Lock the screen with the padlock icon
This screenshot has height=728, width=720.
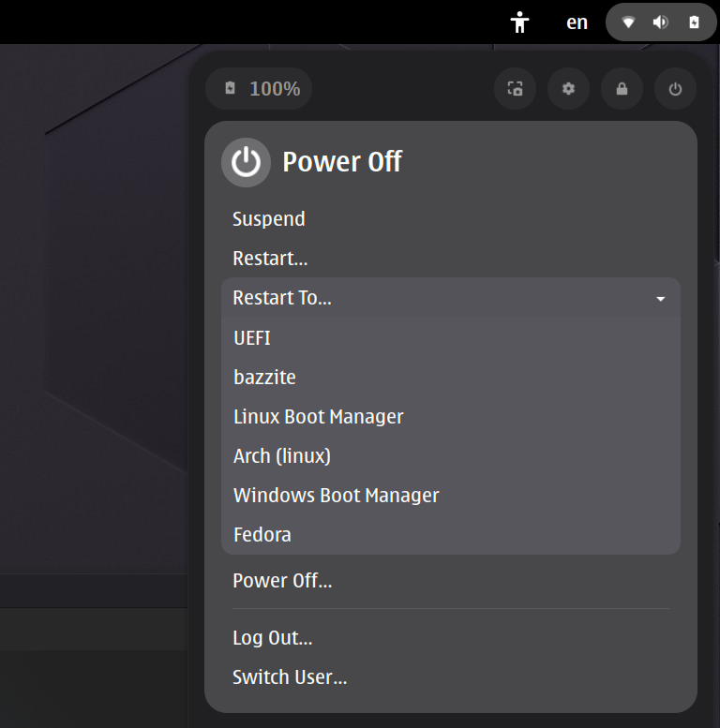pos(622,89)
